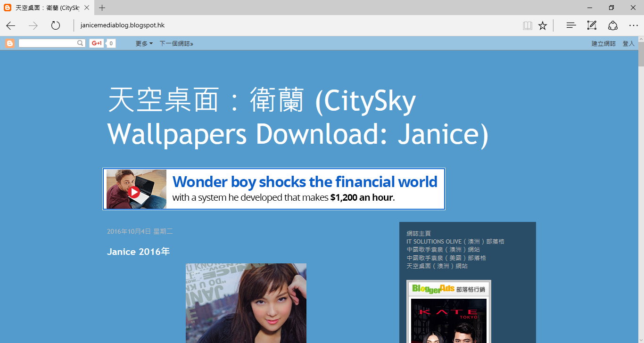Open the Share panel icon
Image resolution: width=644 pixels, height=343 pixels.
pyautogui.click(x=612, y=25)
